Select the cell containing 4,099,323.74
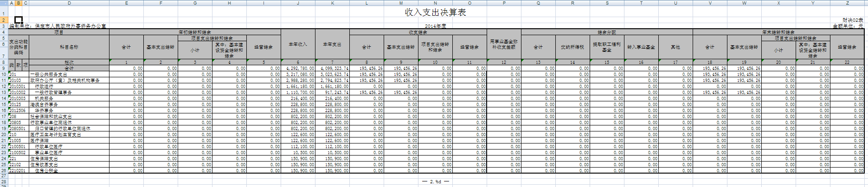The width and height of the screenshot is (868, 187). 332,68
